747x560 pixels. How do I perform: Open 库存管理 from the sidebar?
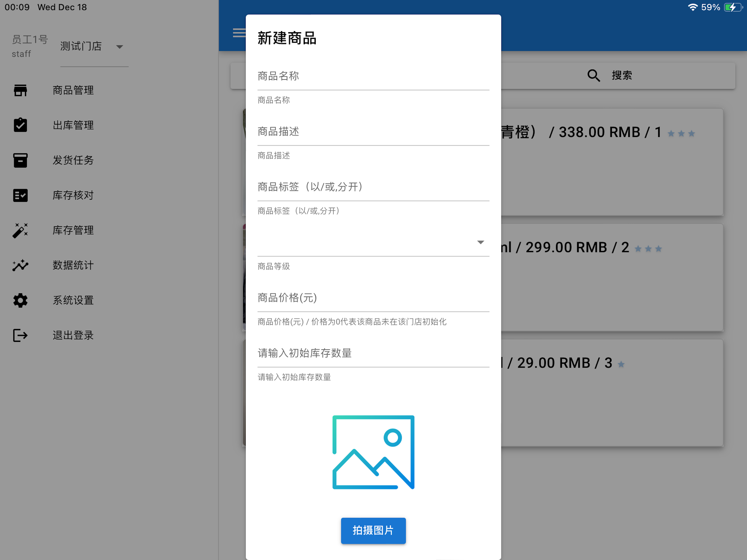tap(109, 230)
